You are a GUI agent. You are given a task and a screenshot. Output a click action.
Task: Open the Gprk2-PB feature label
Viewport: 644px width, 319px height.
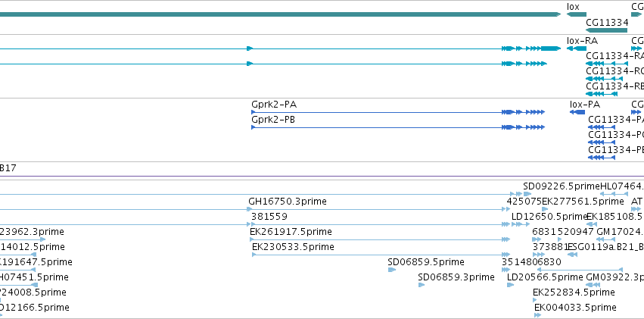click(x=273, y=120)
